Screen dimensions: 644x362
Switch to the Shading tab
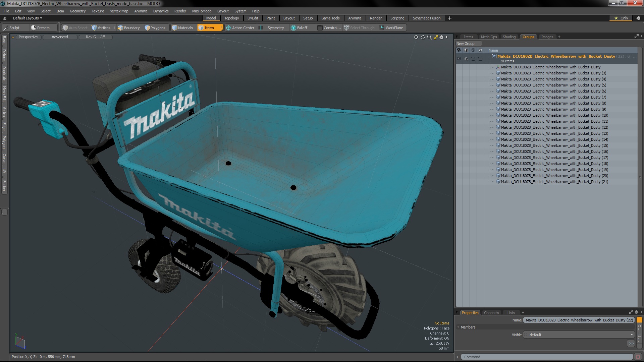point(509,37)
